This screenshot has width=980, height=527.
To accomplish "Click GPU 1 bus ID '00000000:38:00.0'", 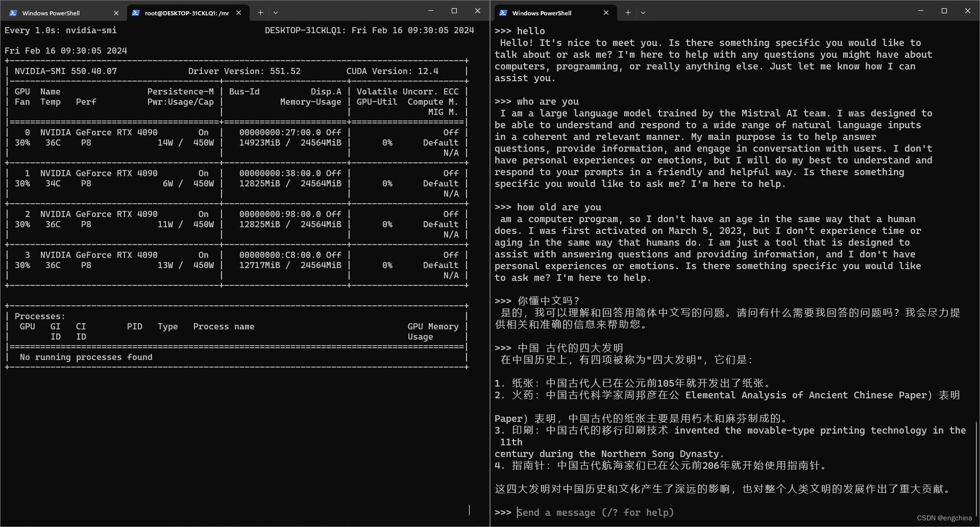I will 280,173.
